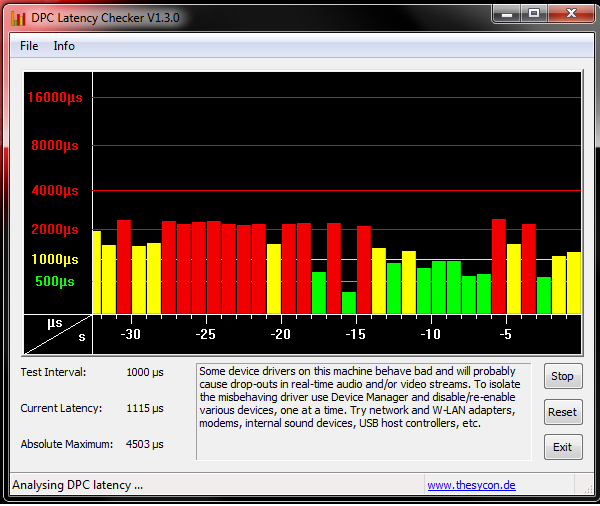Click the -25 time axis label
This screenshot has width=600, height=506.
pos(205,335)
